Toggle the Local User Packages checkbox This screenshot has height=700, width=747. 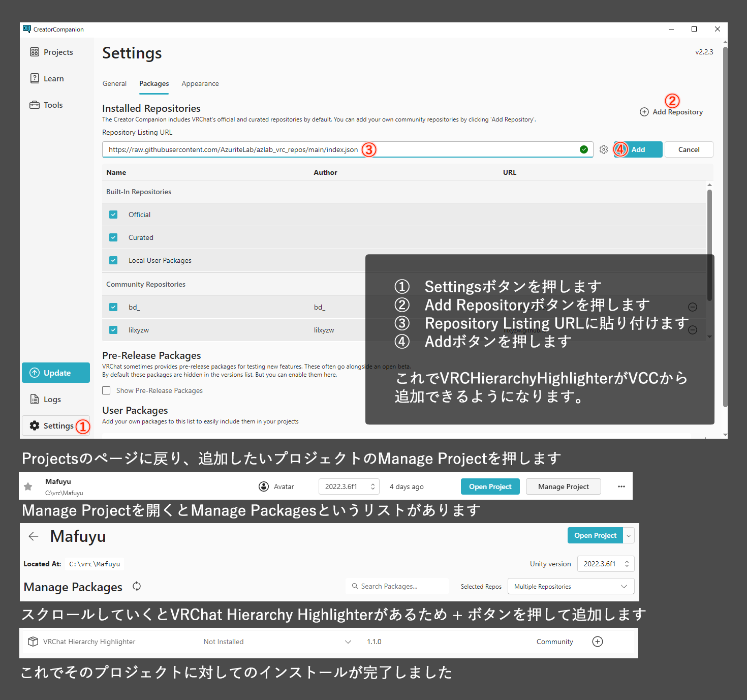tap(113, 260)
